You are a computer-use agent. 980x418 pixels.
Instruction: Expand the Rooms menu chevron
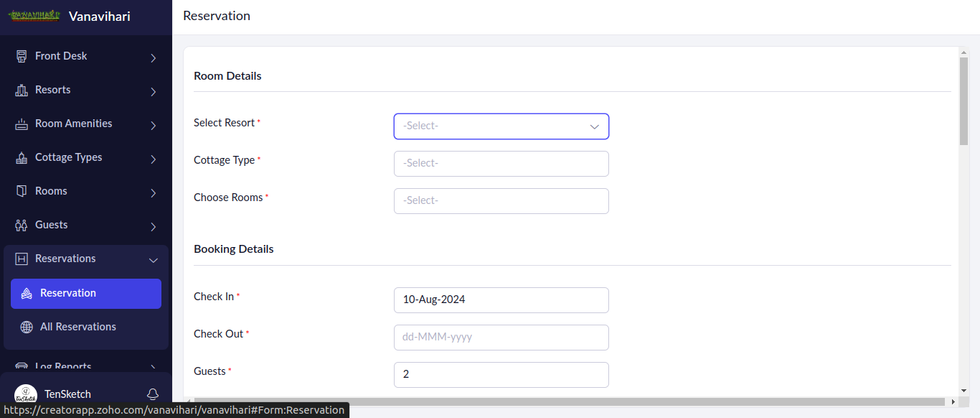tap(153, 192)
